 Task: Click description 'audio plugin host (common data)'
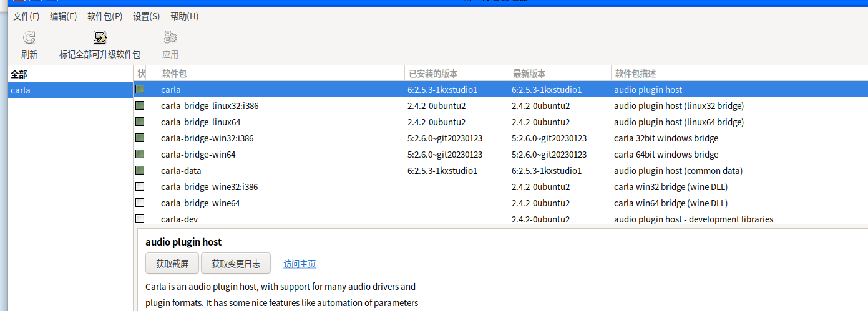tap(678, 171)
